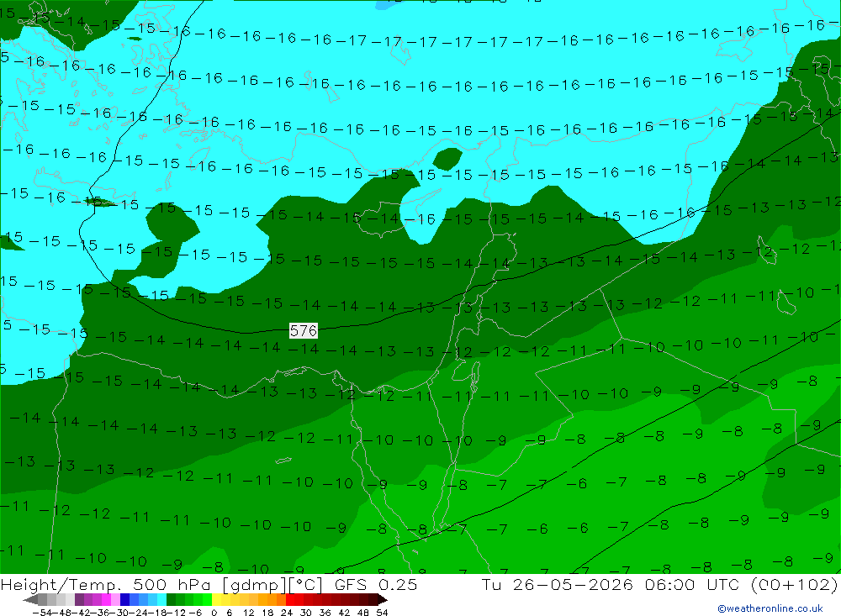
Task: Click the 576 height contour label
Action: tap(303, 331)
